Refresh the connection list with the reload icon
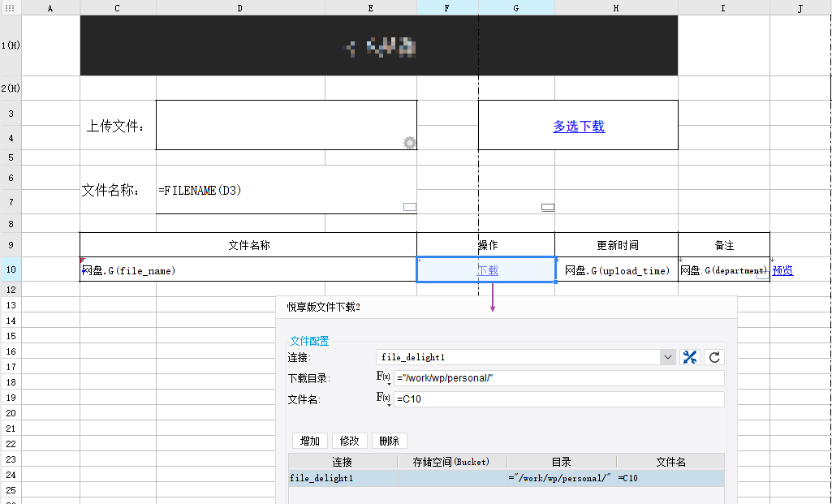 [714, 357]
